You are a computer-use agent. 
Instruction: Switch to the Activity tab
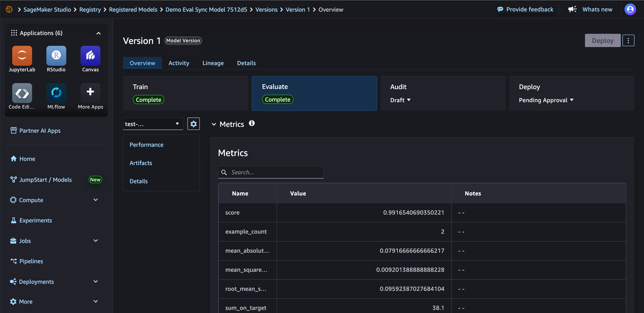(179, 63)
